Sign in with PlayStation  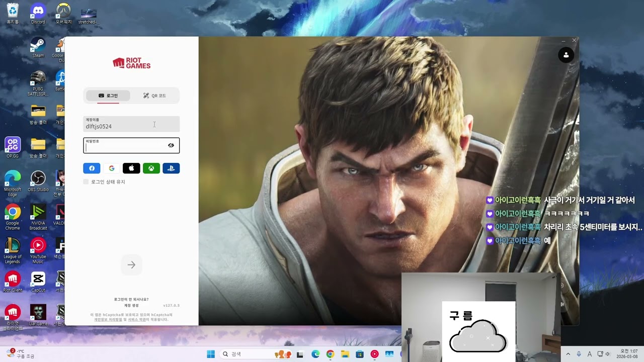tap(171, 168)
